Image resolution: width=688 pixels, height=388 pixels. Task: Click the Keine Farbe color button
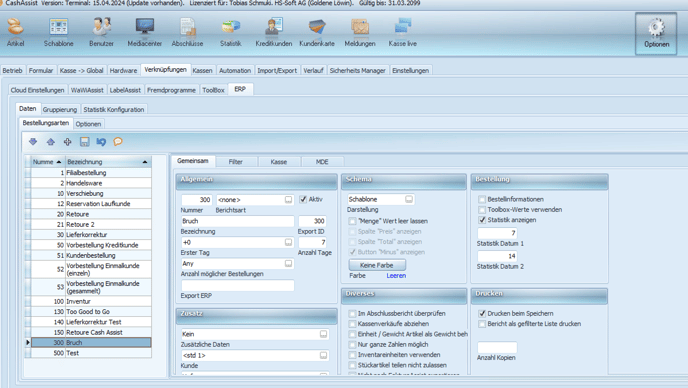coord(377,265)
